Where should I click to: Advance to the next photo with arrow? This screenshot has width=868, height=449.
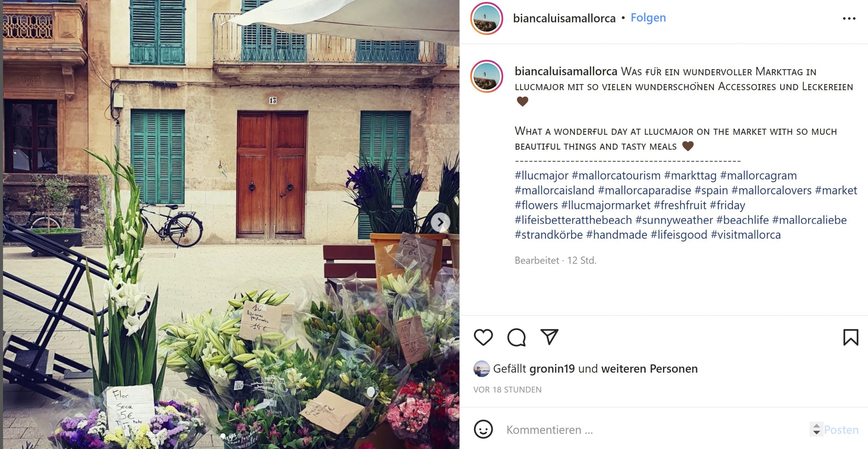click(x=440, y=223)
